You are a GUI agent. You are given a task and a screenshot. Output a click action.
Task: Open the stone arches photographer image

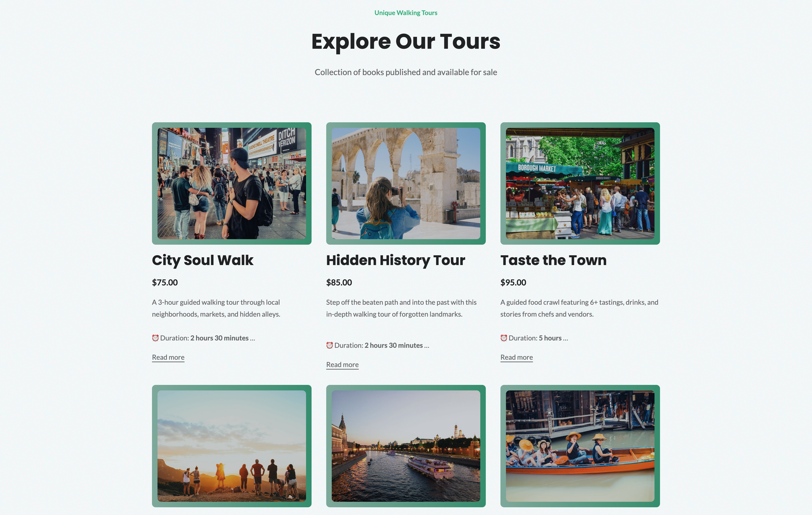tap(406, 183)
